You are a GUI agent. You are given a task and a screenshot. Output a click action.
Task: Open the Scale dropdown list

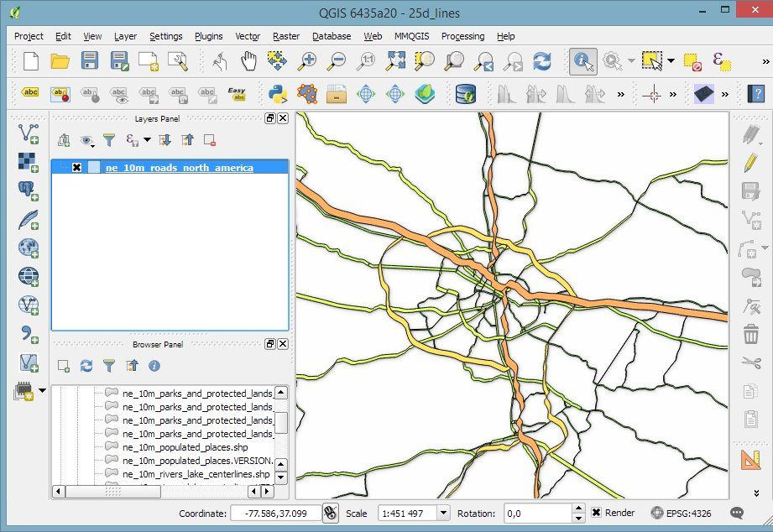(x=442, y=513)
